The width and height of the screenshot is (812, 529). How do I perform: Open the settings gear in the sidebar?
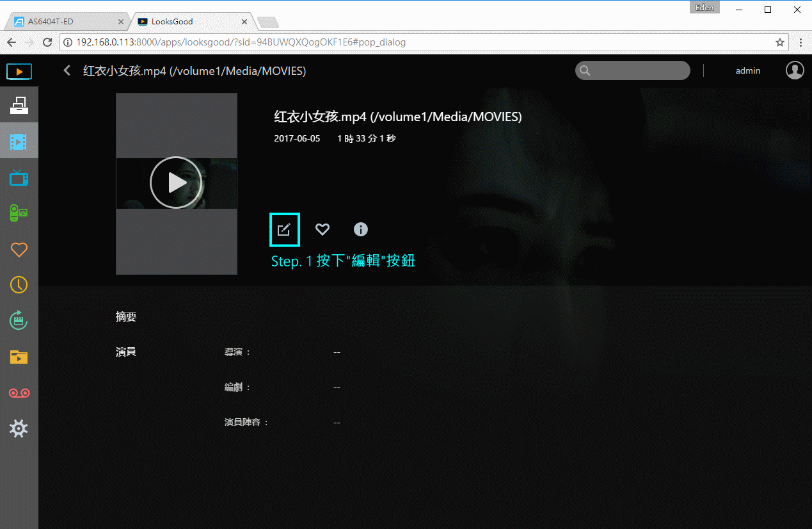click(19, 428)
